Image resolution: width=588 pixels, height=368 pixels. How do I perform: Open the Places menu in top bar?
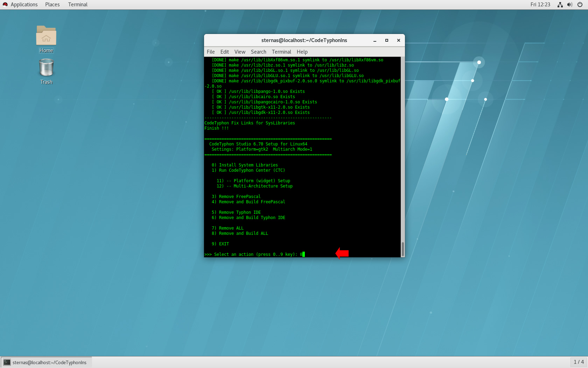click(52, 5)
